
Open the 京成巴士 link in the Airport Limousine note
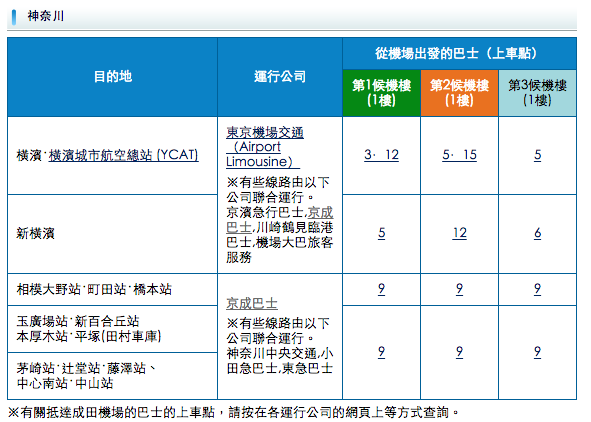280,220
